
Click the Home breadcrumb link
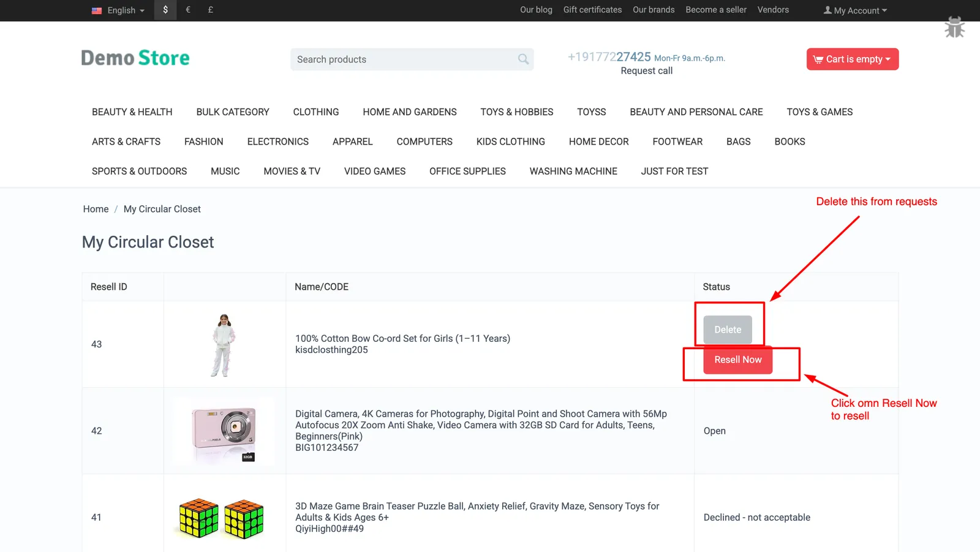coord(96,209)
